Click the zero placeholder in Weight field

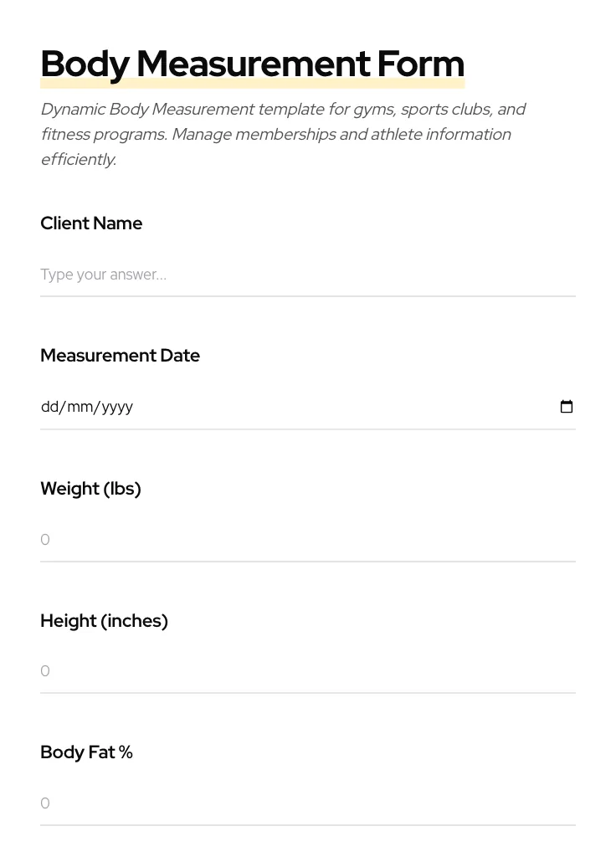click(x=45, y=540)
